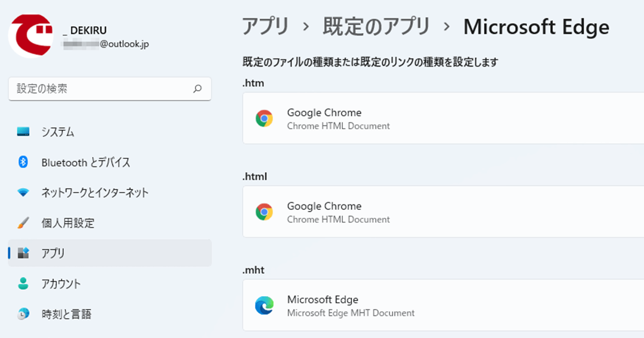Click the .html extension label
This screenshot has width=644, height=338.
point(255,177)
